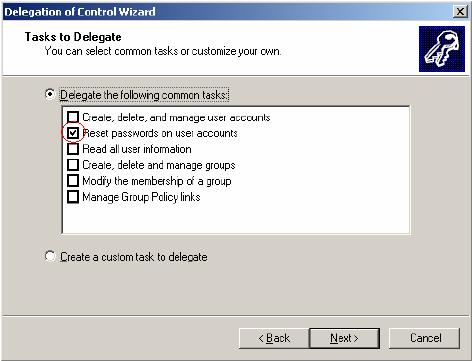This screenshot has width=472, height=361.
Task: Check 'Create, delete, and manage user accounts'
Action: coord(73,117)
